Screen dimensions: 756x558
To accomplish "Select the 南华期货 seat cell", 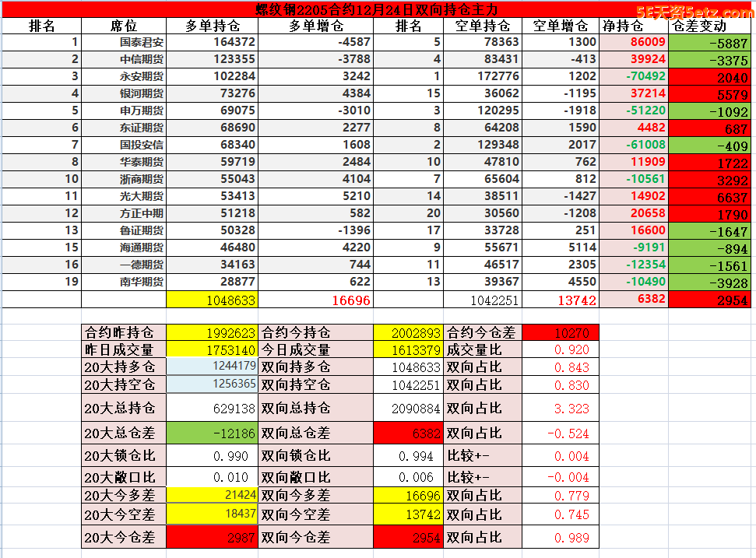I will 141,282.
